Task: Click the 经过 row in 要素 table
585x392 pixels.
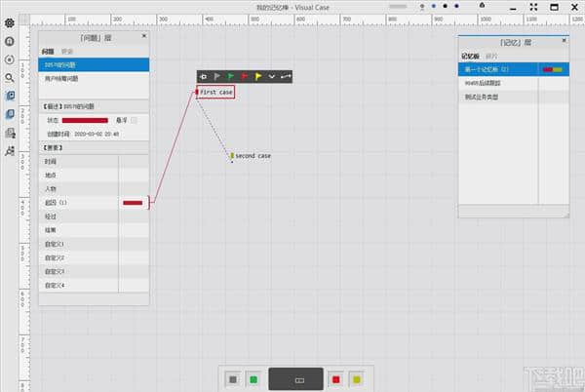Action: point(94,216)
